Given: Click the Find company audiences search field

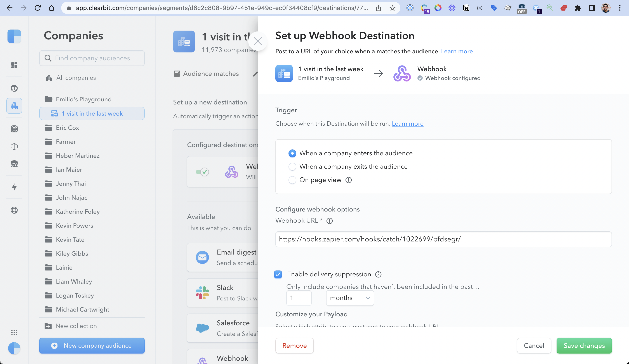Looking at the screenshot, I should pyautogui.click(x=92, y=58).
